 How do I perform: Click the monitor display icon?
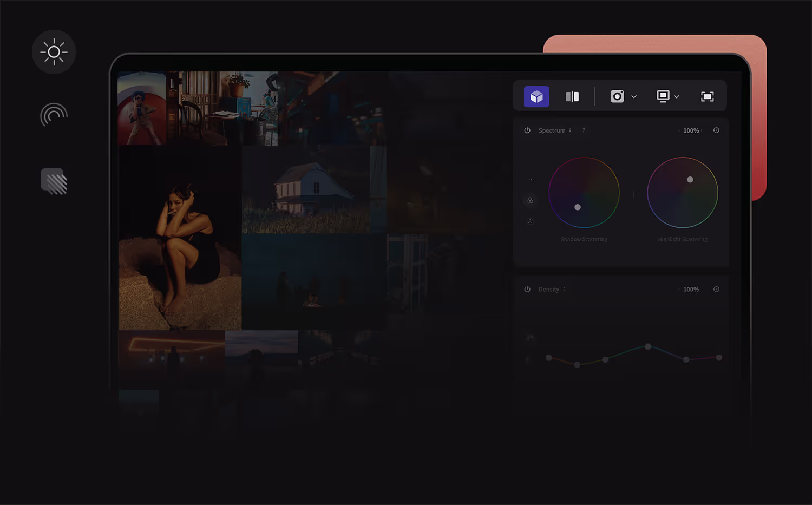point(663,96)
